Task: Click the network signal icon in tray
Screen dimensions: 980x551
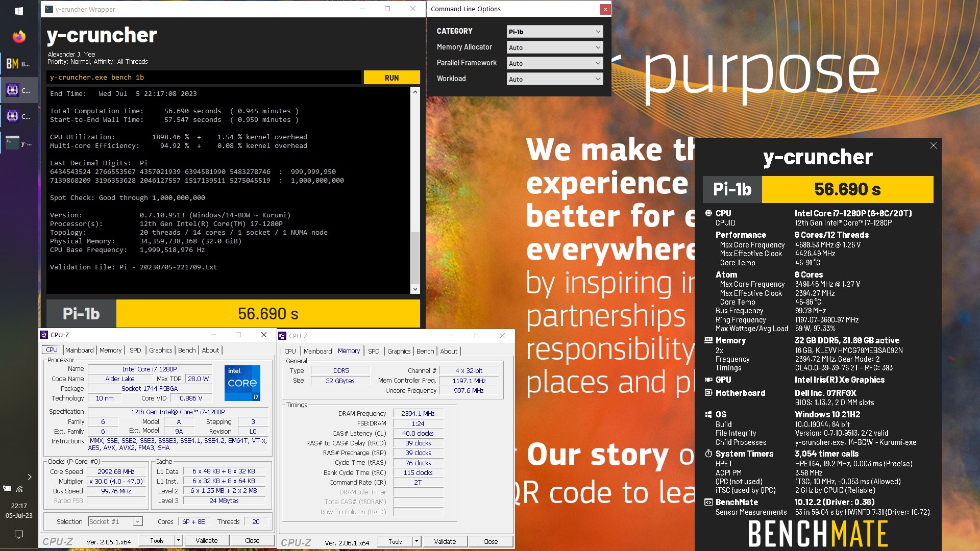Action: (x=20, y=488)
